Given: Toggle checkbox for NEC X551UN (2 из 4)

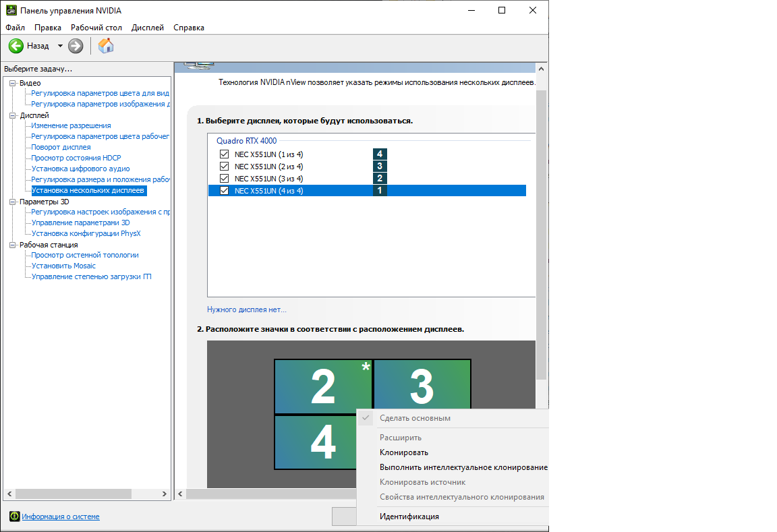Looking at the screenshot, I should [x=225, y=167].
